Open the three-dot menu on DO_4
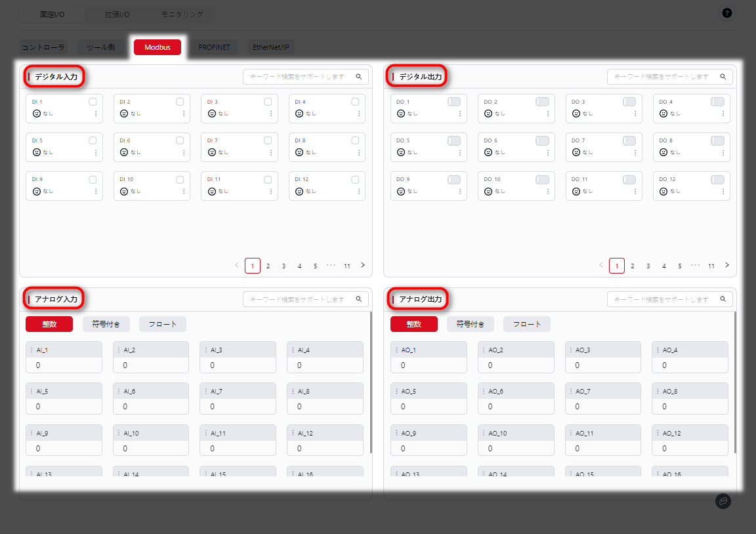This screenshot has width=756, height=534. [723, 113]
